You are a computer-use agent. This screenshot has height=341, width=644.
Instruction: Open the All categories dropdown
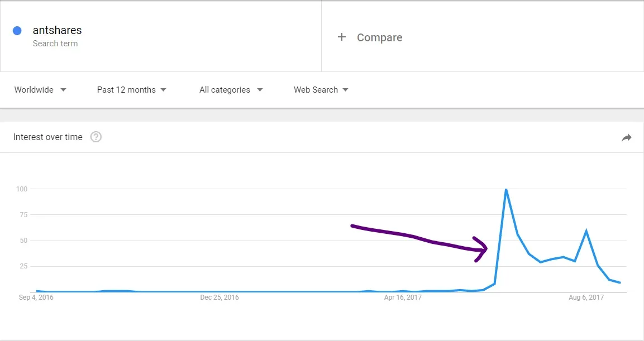coord(231,89)
